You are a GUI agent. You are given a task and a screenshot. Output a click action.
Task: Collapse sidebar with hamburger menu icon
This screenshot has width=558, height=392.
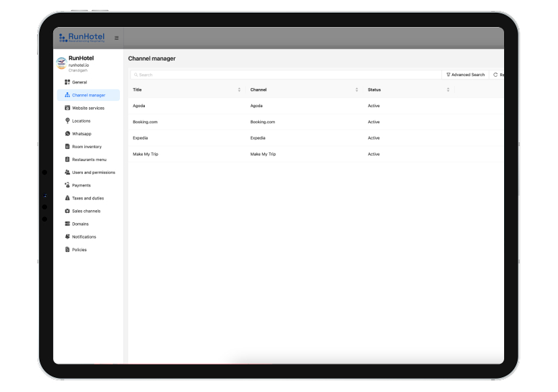117,38
